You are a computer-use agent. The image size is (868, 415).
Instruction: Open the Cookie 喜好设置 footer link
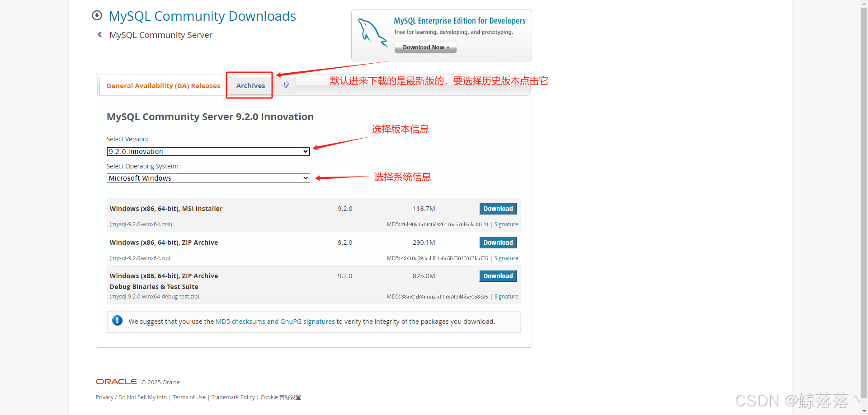click(x=280, y=397)
